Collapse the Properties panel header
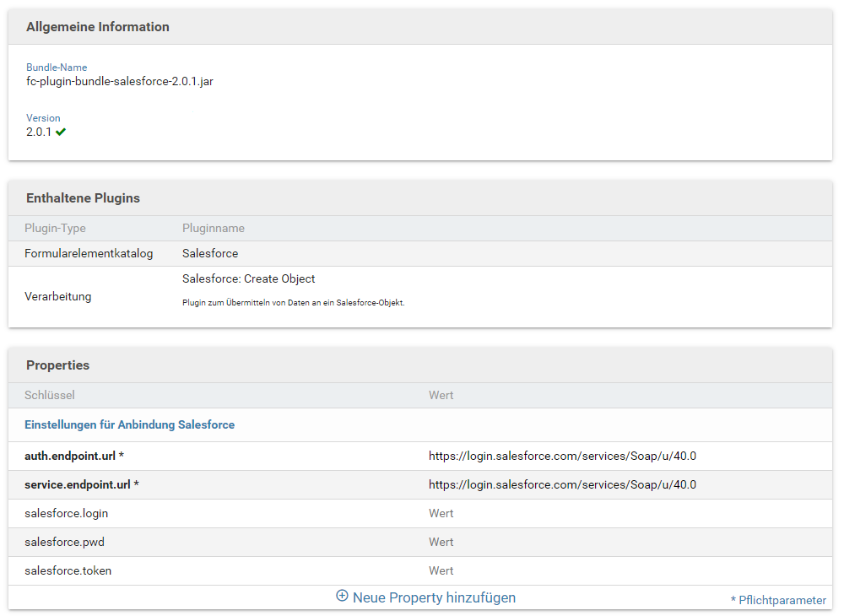Viewport: 844px width, 616px height. point(57,365)
